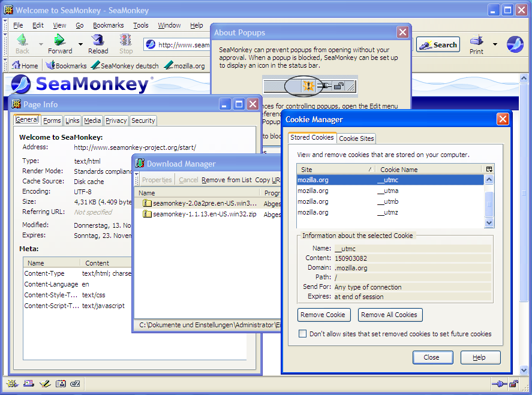Click the Remove All Cookies button
532x395 pixels.
coord(390,315)
